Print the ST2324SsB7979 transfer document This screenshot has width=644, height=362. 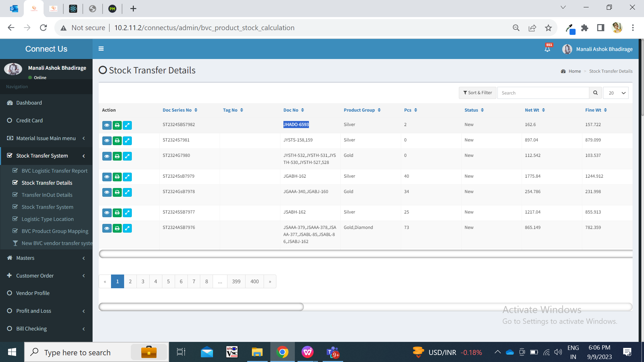tap(117, 177)
